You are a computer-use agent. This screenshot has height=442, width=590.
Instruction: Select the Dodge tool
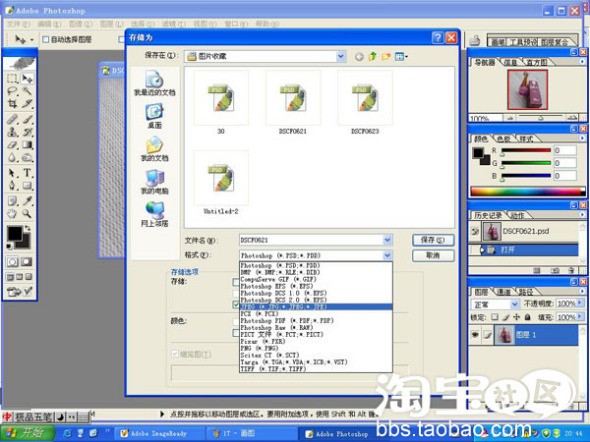(x=27, y=157)
